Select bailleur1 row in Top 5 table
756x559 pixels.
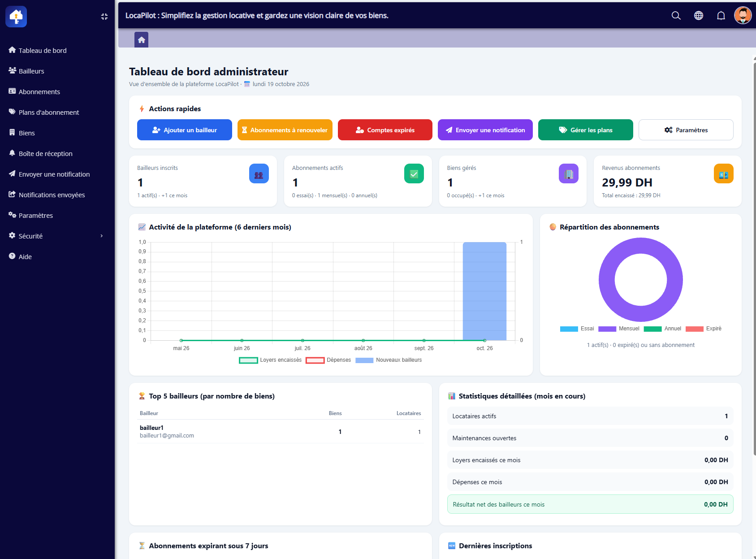coord(281,431)
